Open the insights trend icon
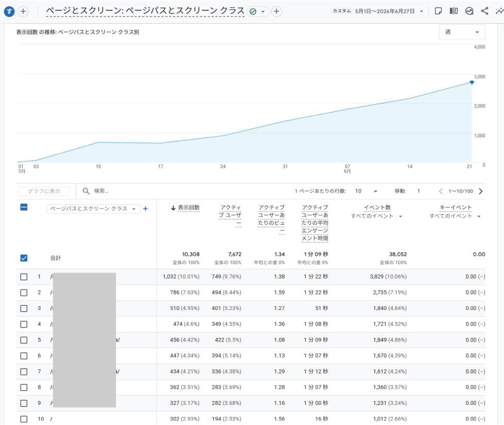This screenshot has height=425, width=504. [x=500, y=11]
